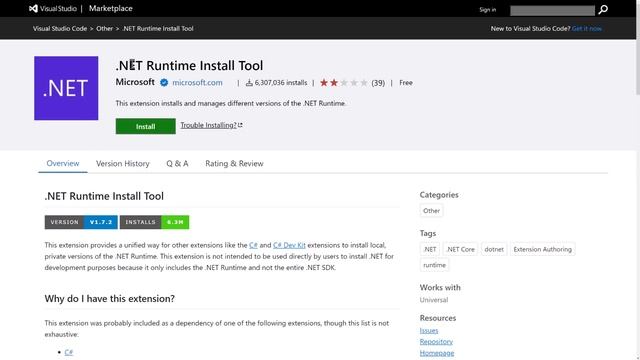Click the 6,307,036 installs text
Viewport: 640px width, 360px height.
(x=281, y=83)
